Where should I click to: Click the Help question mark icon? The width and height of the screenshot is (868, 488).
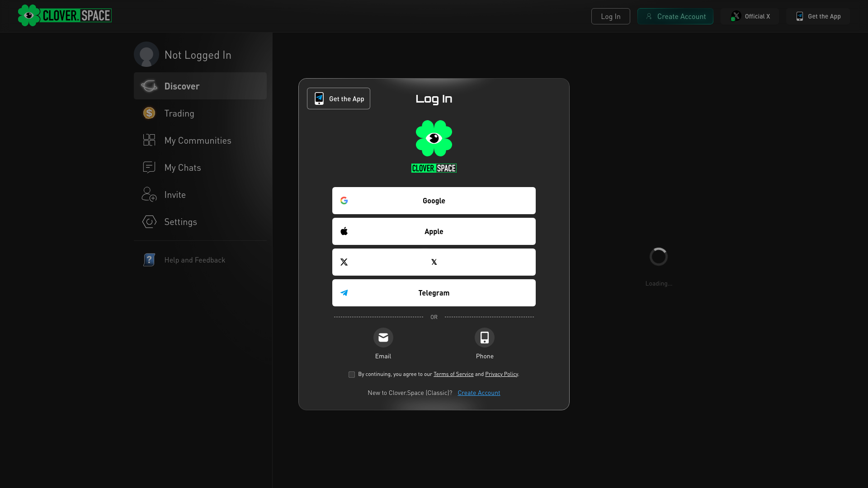pos(149,260)
